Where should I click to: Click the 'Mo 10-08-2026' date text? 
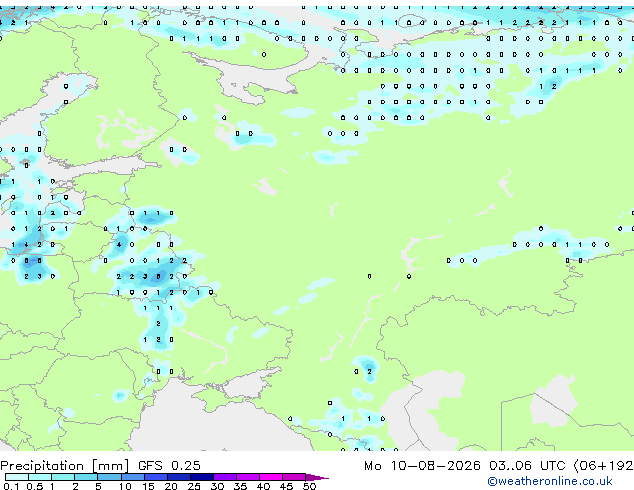pyautogui.click(x=422, y=466)
